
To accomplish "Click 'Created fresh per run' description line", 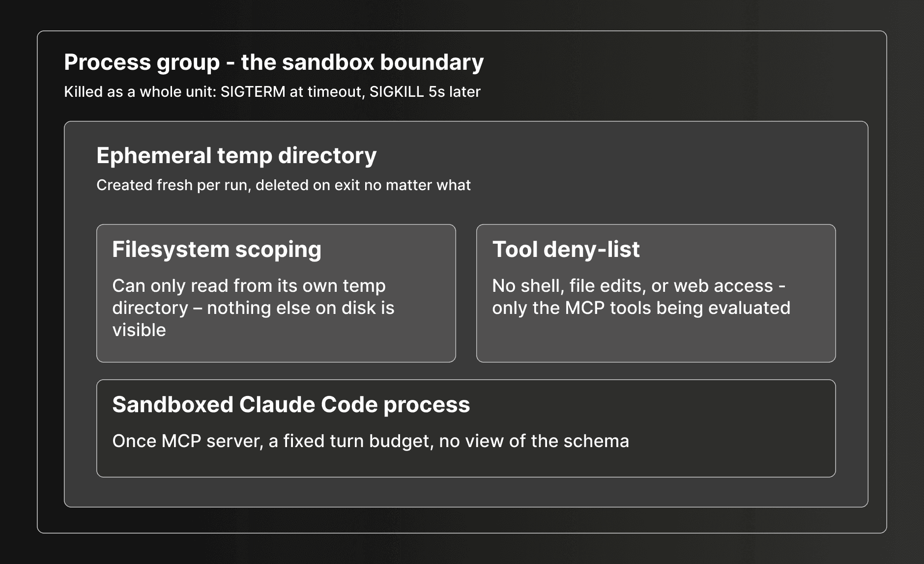I will click(x=284, y=185).
